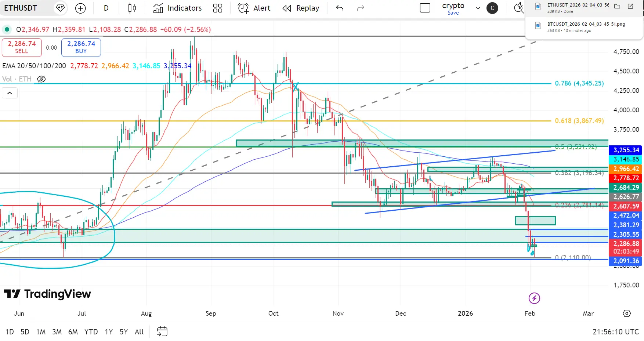Viewport: 644px width, 341px height.
Task: Select the 1D date range
Action: (x=10, y=332)
